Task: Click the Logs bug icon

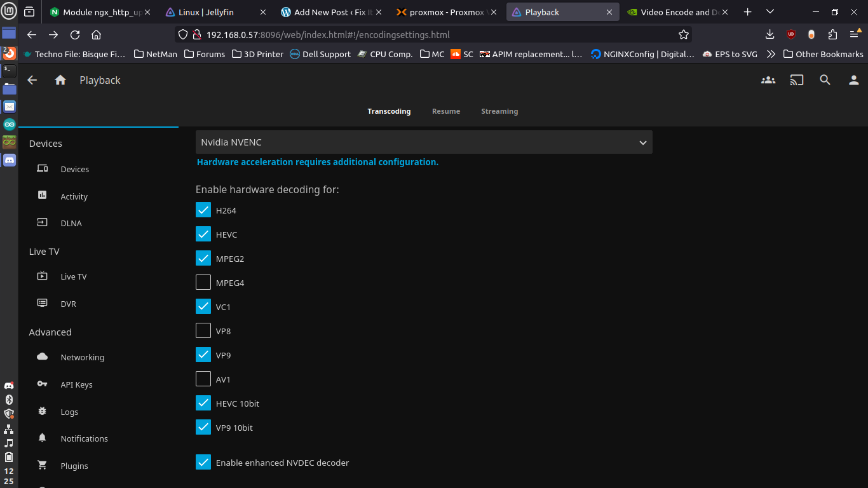Action: pyautogui.click(x=43, y=411)
